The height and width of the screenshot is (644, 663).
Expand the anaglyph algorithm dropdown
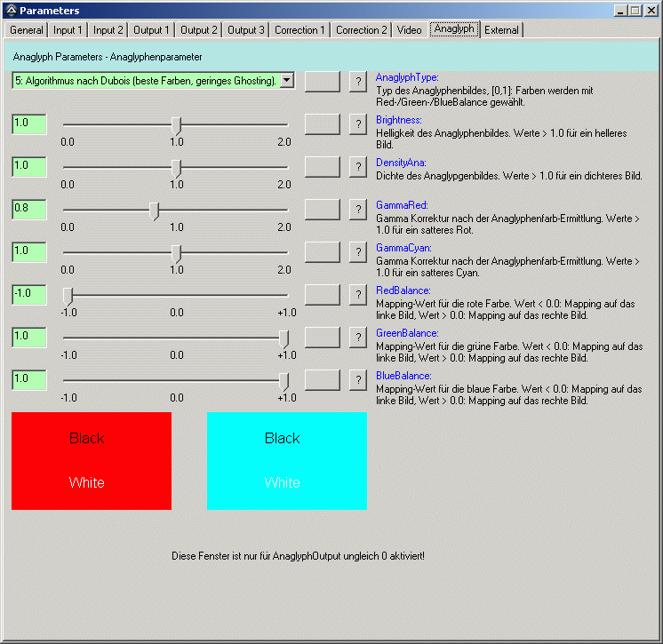287,81
